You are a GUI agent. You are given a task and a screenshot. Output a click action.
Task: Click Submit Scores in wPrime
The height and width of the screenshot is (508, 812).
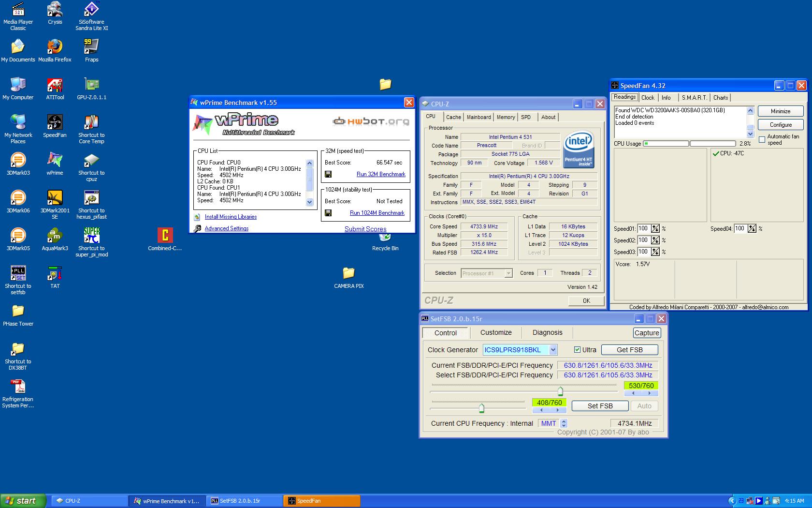(x=365, y=229)
